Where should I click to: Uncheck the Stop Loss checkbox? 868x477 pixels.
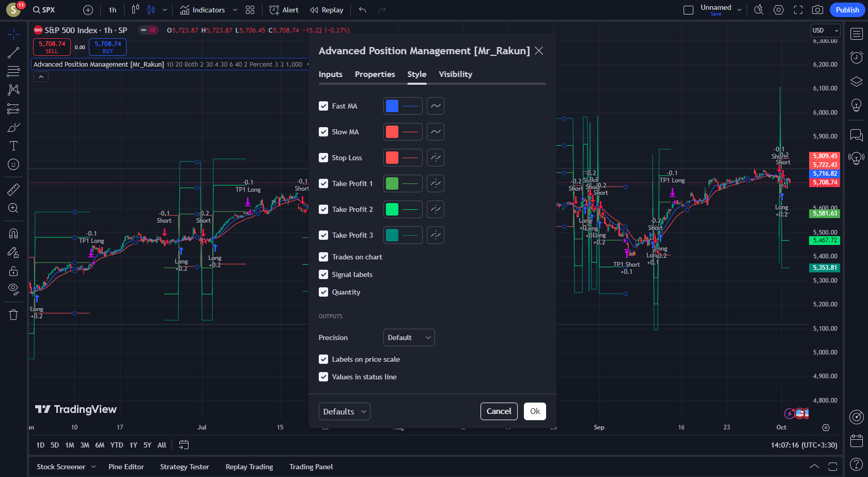[323, 158]
